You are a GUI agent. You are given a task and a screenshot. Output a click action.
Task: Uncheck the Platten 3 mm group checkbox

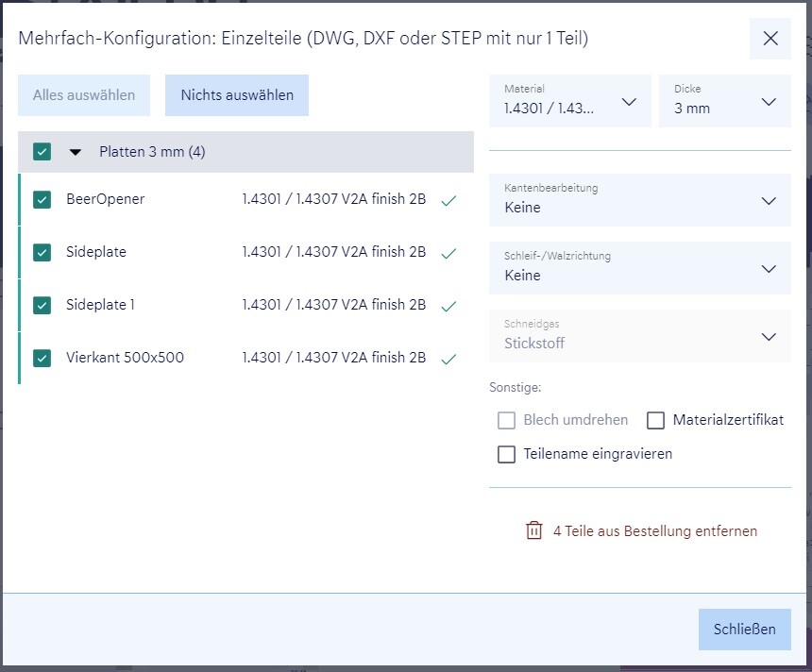(x=42, y=152)
